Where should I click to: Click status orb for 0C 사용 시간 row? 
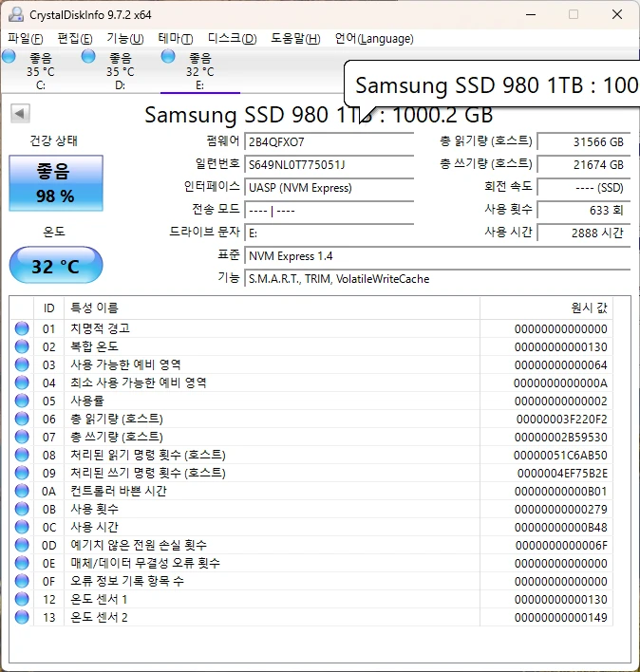(x=22, y=527)
